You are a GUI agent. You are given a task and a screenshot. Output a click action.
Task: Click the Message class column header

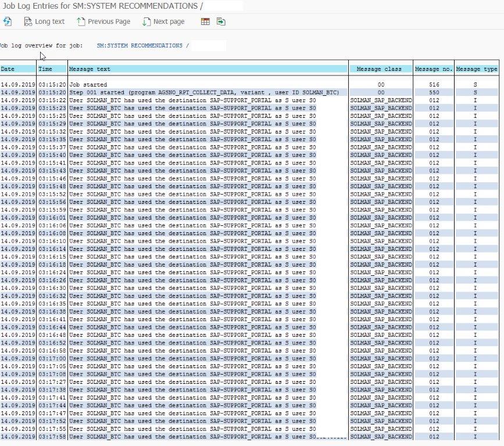(x=381, y=69)
